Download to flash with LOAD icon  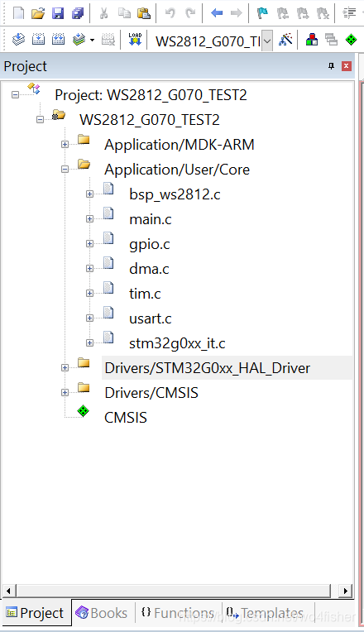tap(135, 40)
